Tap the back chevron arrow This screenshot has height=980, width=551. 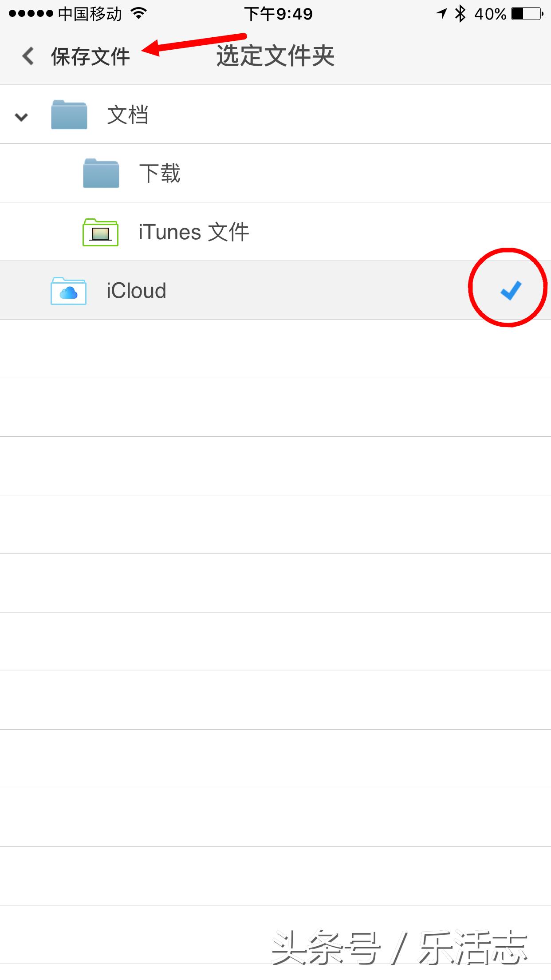click(x=28, y=56)
